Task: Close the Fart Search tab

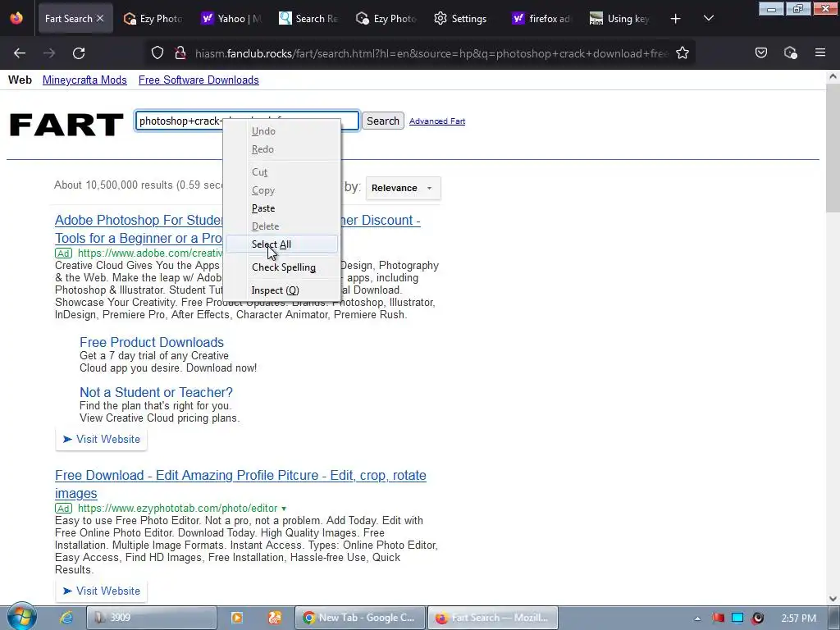Action: (100, 18)
